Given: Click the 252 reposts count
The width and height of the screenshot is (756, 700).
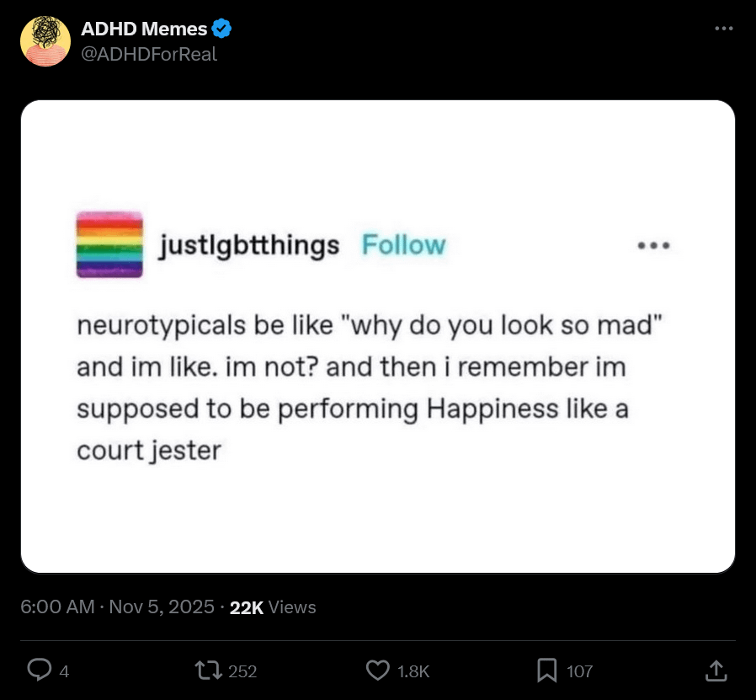Looking at the screenshot, I should (x=242, y=671).
